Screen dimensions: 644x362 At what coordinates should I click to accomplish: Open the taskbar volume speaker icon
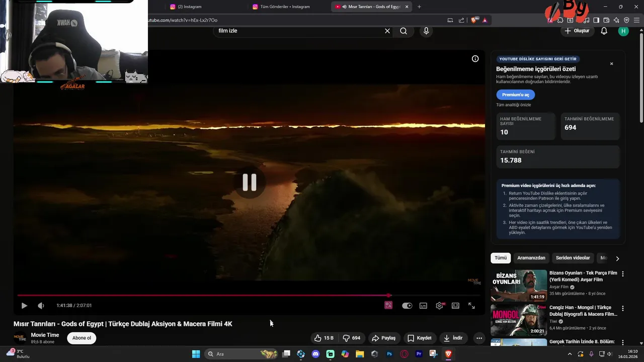click(609, 354)
